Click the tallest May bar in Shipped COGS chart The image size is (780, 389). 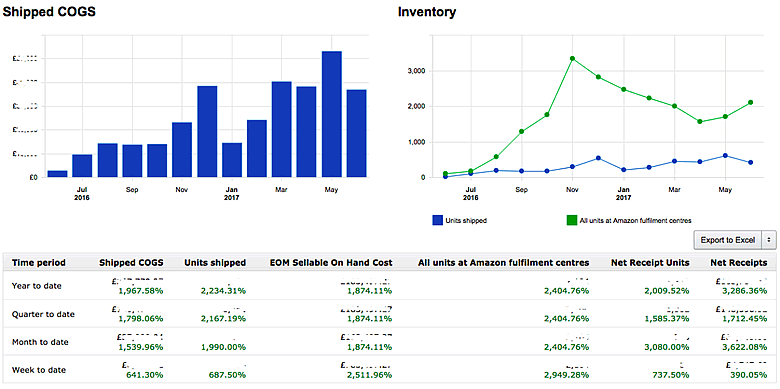tap(332, 114)
